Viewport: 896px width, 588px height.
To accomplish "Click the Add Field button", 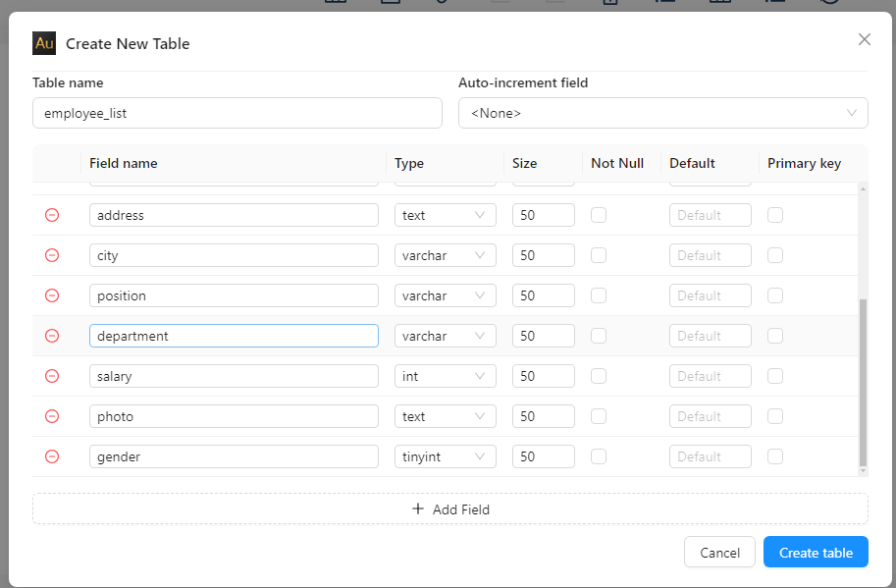I will 450,509.
